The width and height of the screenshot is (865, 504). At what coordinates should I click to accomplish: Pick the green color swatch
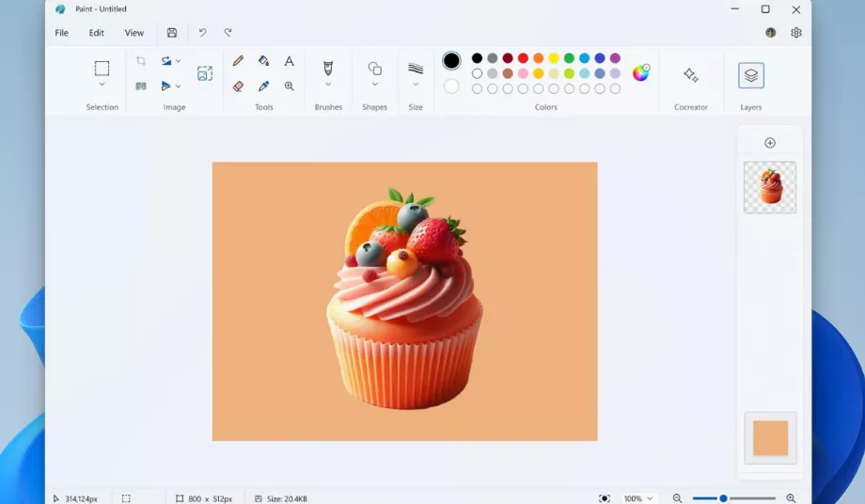(570, 58)
